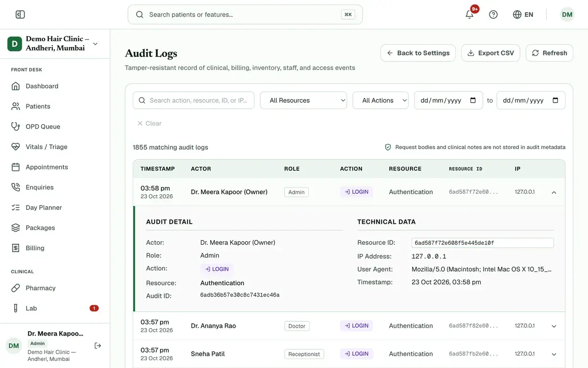Click the green D clinic logo

(x=14, y=44)
